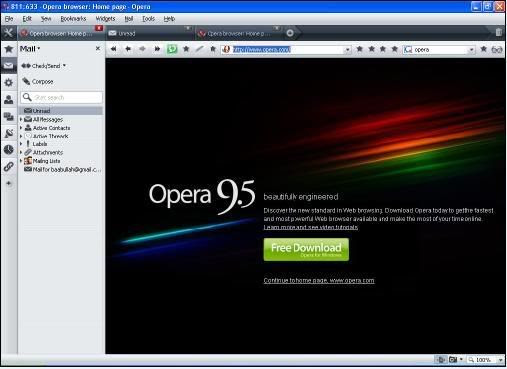Image resolution: width=507 pixels, height=369 pixels.
Task: Click the Fast Forward double arrow
Action: pyautogui.click(x=157, y=49)
